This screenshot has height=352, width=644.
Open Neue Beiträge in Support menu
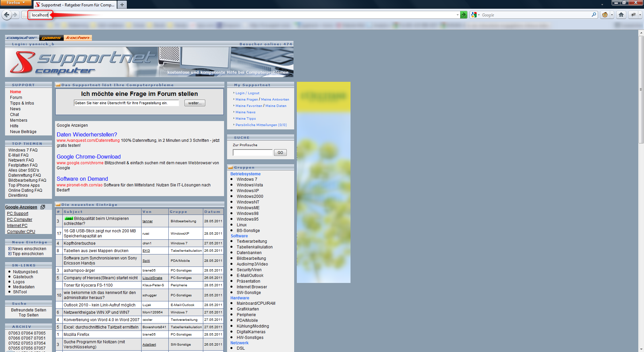point(23,132)
